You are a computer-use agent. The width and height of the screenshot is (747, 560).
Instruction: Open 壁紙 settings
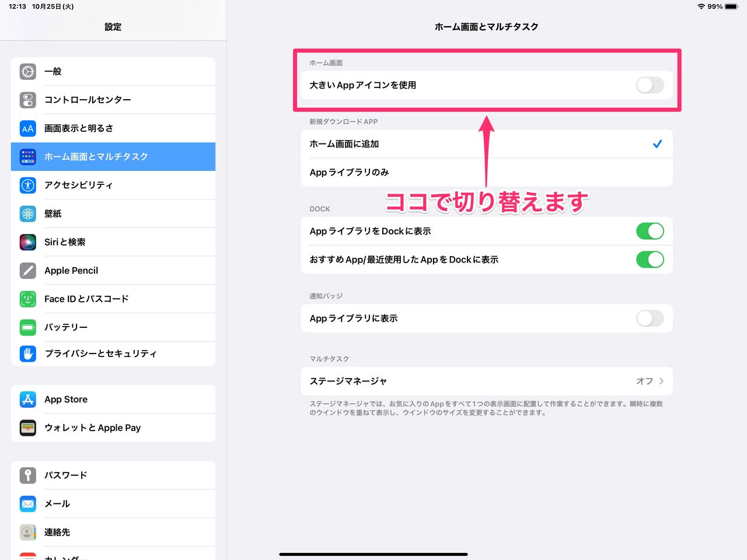coord(113,214)
